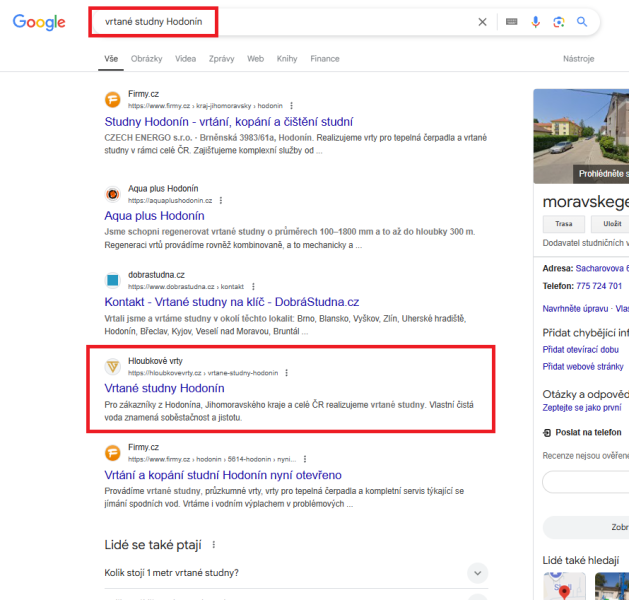Click 'Navrhněte úpravu' link
629x600 pixels.
575,308
